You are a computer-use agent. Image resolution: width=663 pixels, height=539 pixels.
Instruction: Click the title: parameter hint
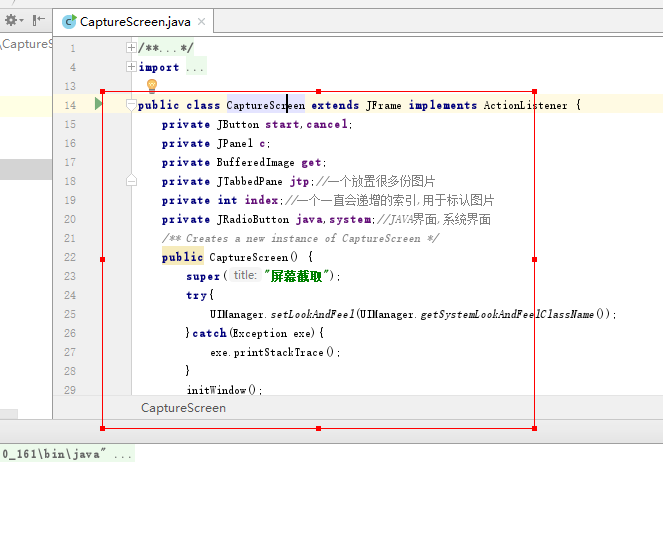click(245, 275)
